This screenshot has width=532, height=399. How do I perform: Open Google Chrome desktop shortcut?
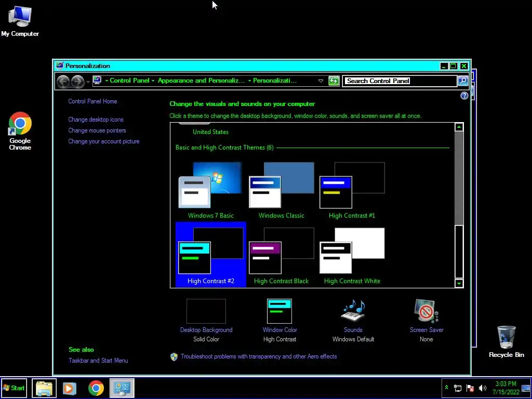click(x=20, y=131)
